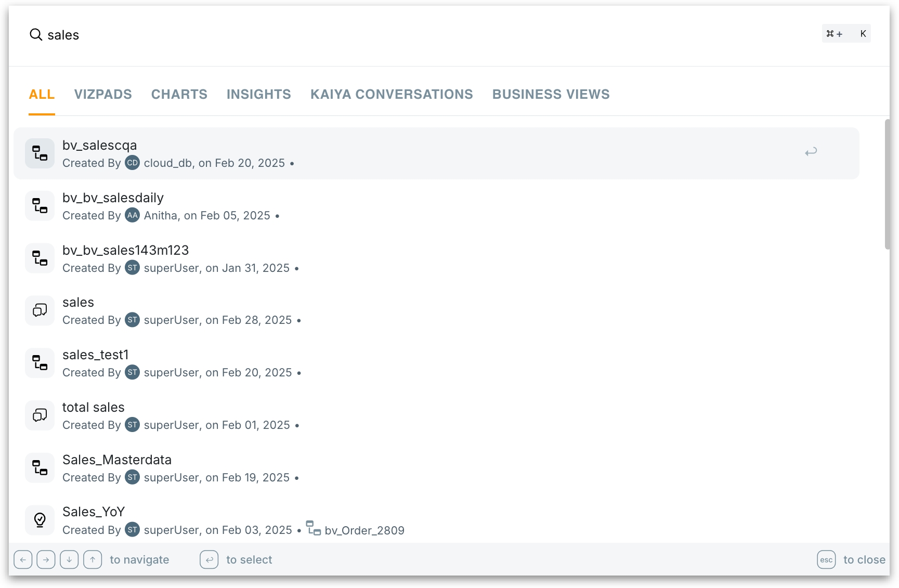Viewport: 899px width, 588px height.
Task: Open the sales_test1 search result
Action: [x=95, y=355]
